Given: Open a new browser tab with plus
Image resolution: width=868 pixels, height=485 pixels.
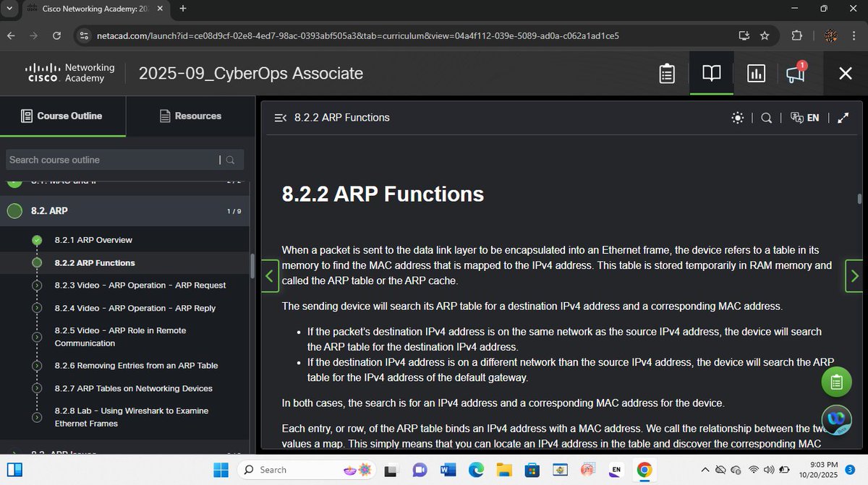Looking at the screenshot, I should pos(183,9).
